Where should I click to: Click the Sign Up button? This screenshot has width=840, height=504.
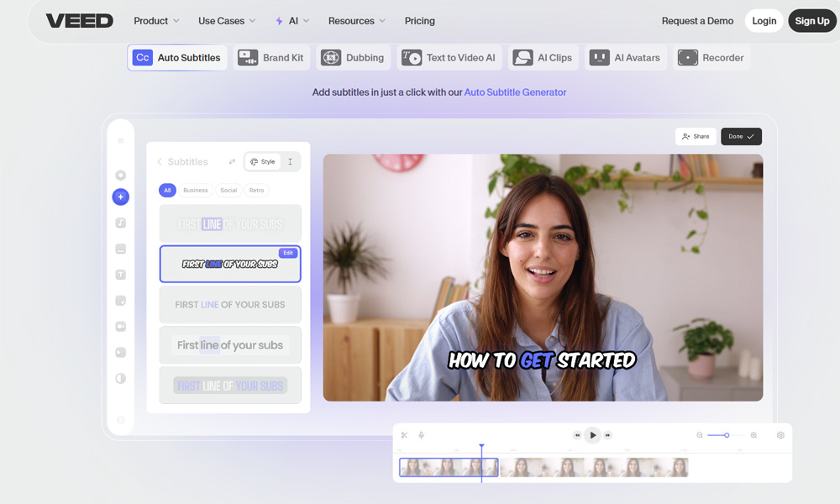click(x=812, y=21)
